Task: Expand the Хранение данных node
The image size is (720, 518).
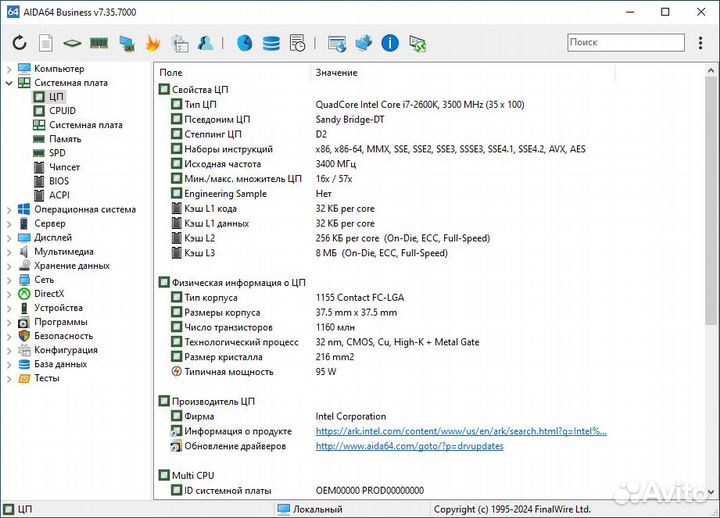Action: click(x=9, y=266)
